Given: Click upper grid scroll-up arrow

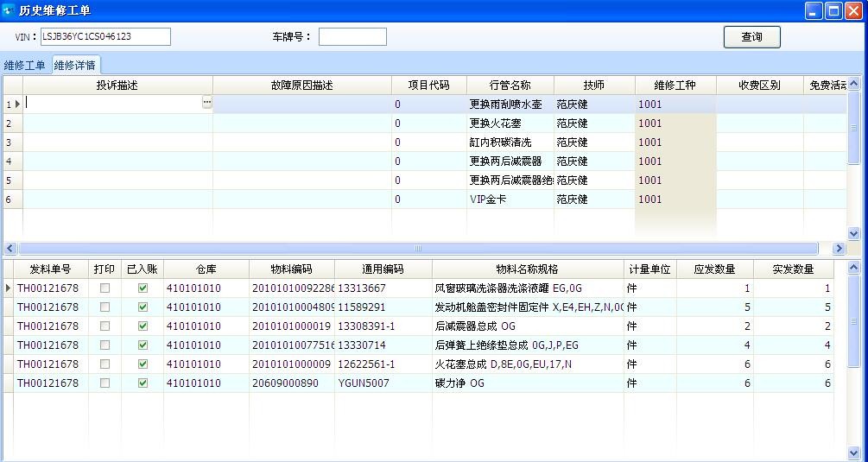Looking at the screenshot, I should click(853, 84).
